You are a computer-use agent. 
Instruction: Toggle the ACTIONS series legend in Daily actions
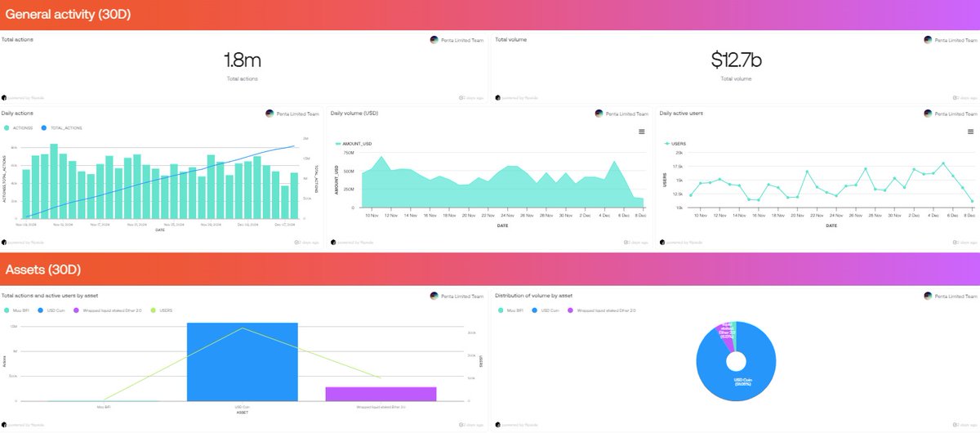click(x=19, y=128)
